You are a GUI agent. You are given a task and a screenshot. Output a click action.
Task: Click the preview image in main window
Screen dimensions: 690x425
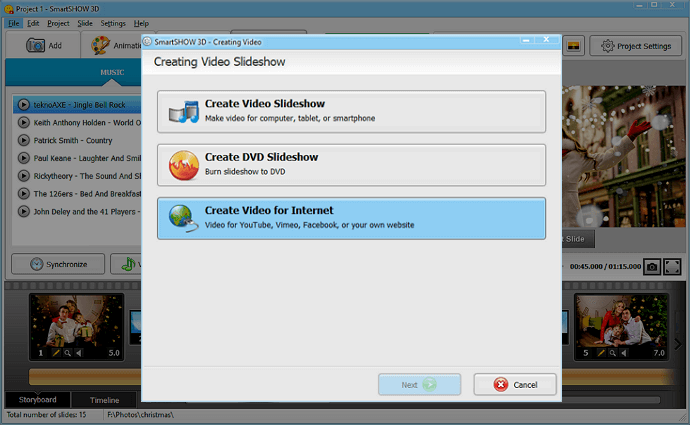point(624,156)
